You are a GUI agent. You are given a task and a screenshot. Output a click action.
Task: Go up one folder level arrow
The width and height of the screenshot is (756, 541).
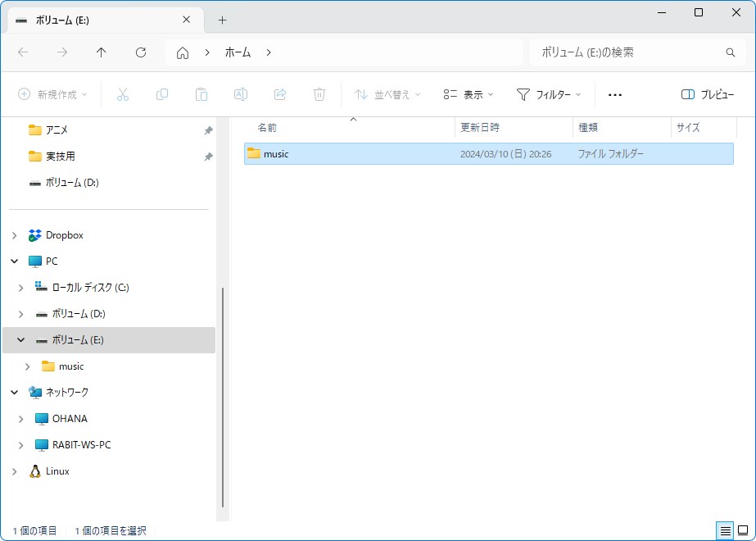[x=102, y=52]
